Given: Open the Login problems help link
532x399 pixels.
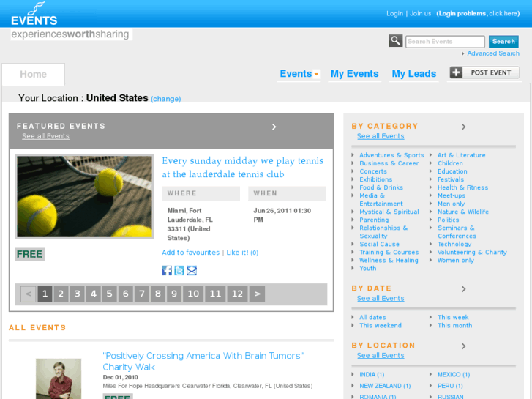Looking at the screenshot, I should tap(478, 14).
